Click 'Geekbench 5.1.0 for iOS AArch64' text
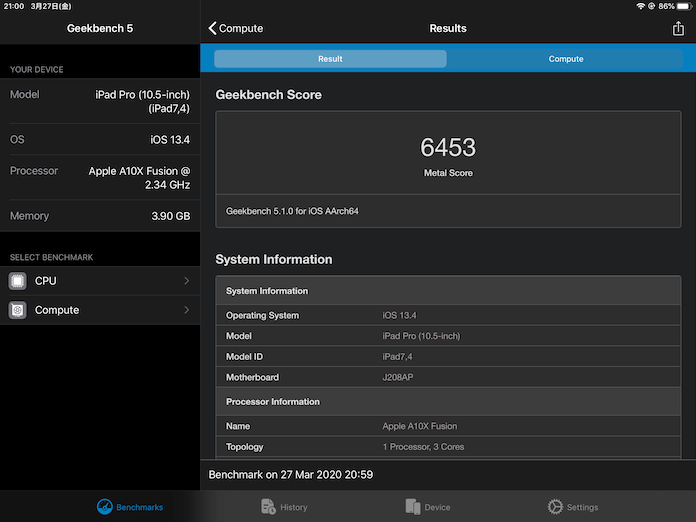Image resolution: width=696 pixels, height=522 pixels. click(x=292, y=211)
